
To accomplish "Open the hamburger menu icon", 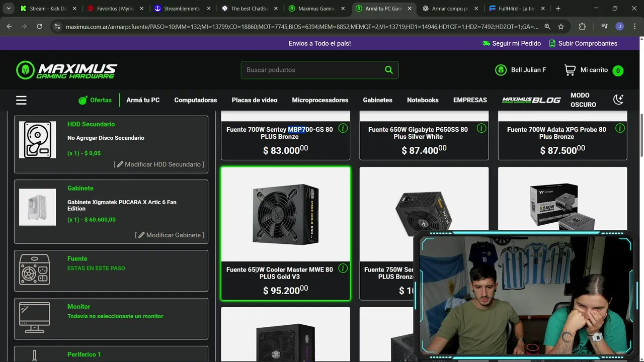I will pos(21,100).
